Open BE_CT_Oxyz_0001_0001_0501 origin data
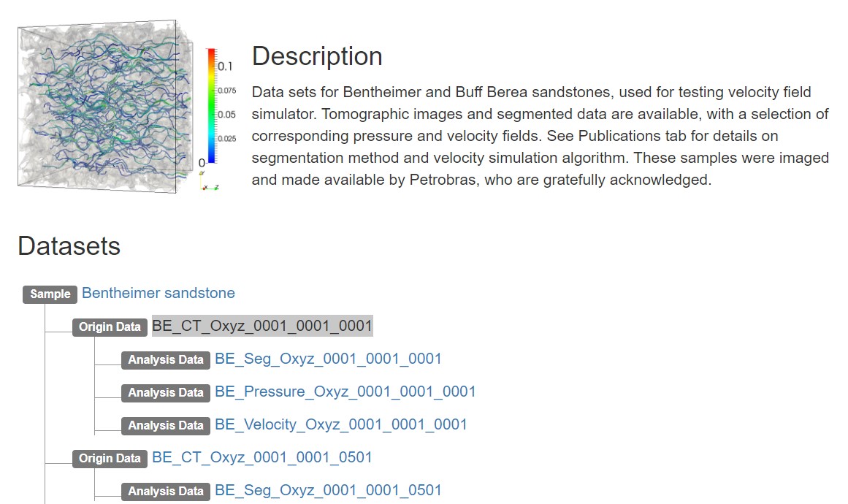 (262, 457)
